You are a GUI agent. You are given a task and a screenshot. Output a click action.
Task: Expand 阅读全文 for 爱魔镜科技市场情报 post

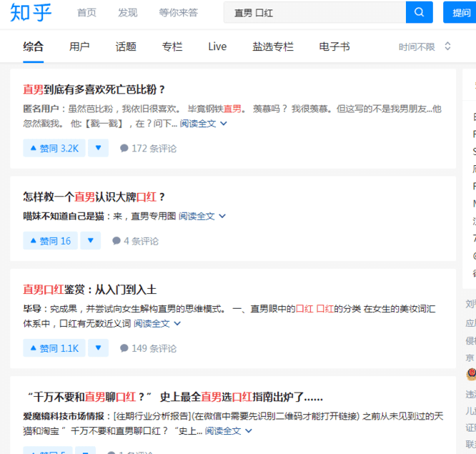point(228,430)
